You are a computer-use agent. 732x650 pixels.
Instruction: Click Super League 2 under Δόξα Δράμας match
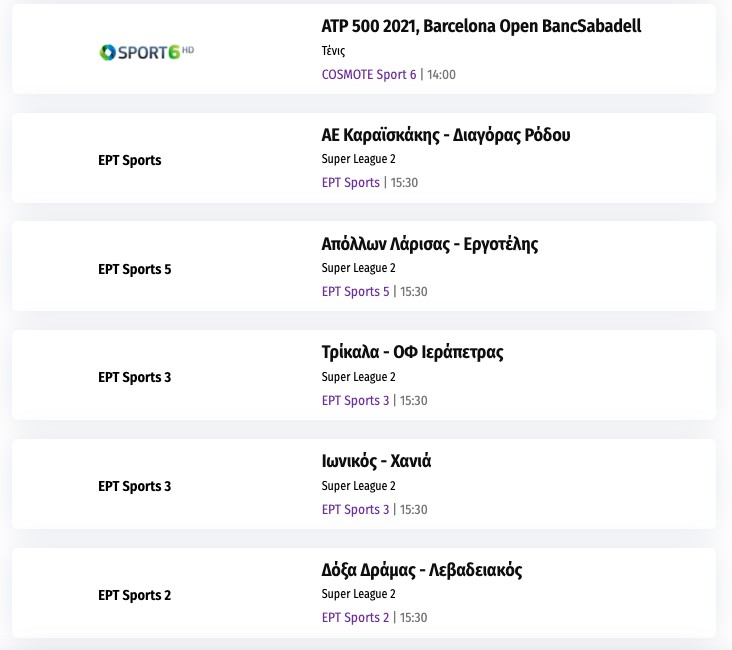coord(358,594)
